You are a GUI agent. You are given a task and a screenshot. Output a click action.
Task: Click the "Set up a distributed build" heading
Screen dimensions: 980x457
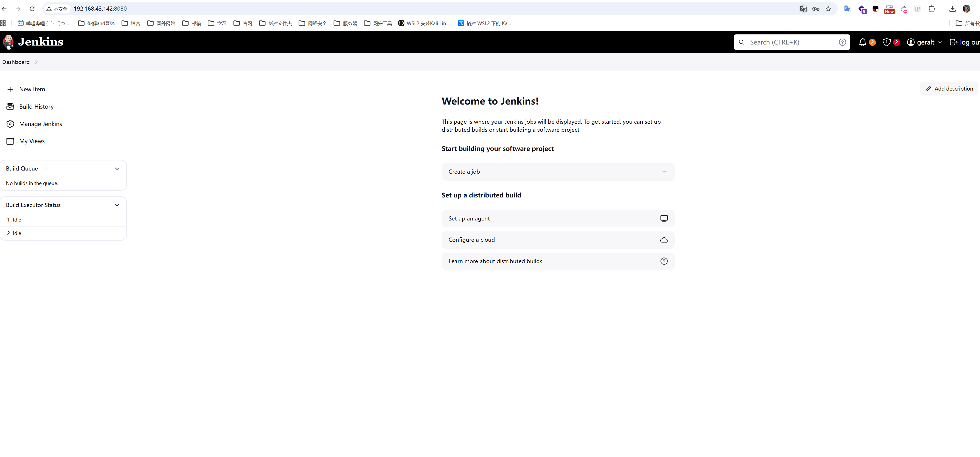[x=481, y=195]
